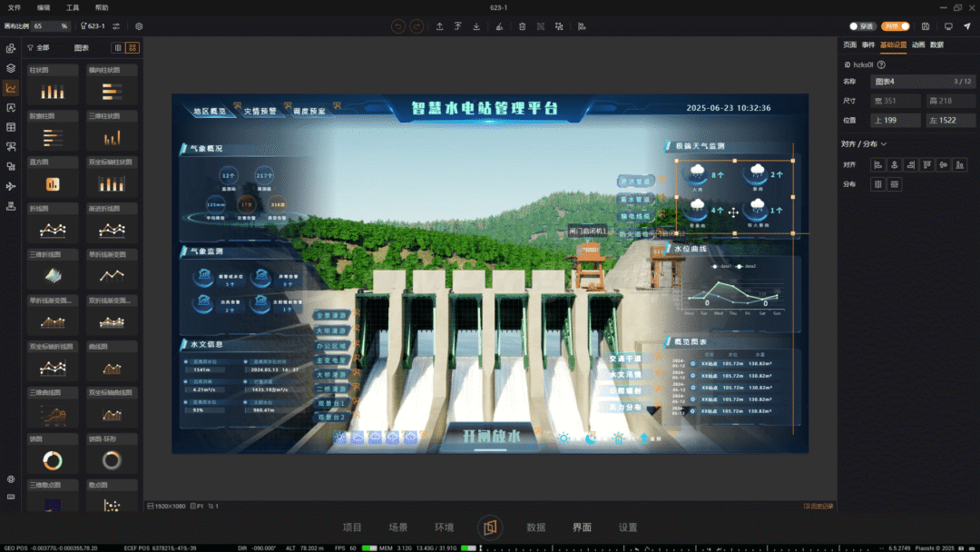This screenshot has height=552, width=980.
Task: Open the 编辑 menu
Action: 44,7
